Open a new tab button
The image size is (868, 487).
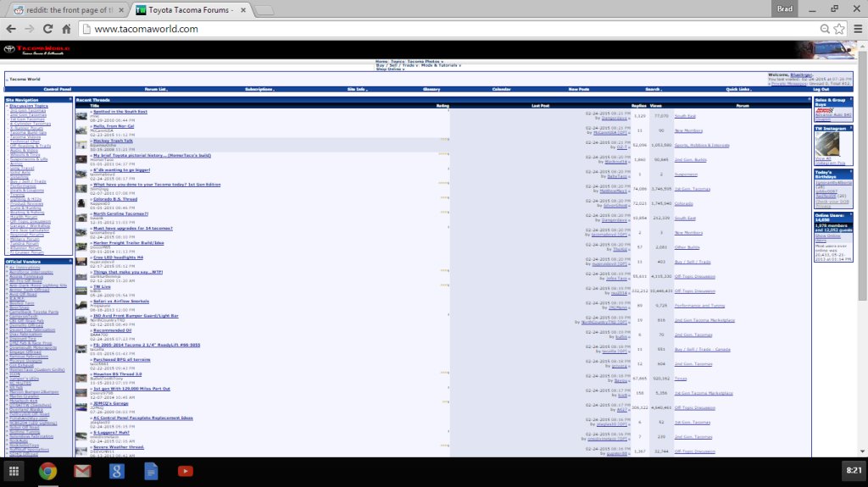click(x=264, y=10)
